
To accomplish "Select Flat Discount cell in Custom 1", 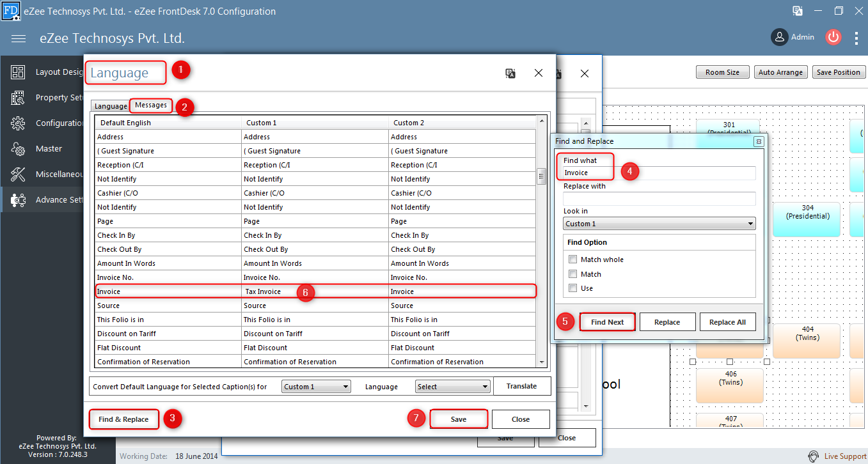I will [315, 348].
